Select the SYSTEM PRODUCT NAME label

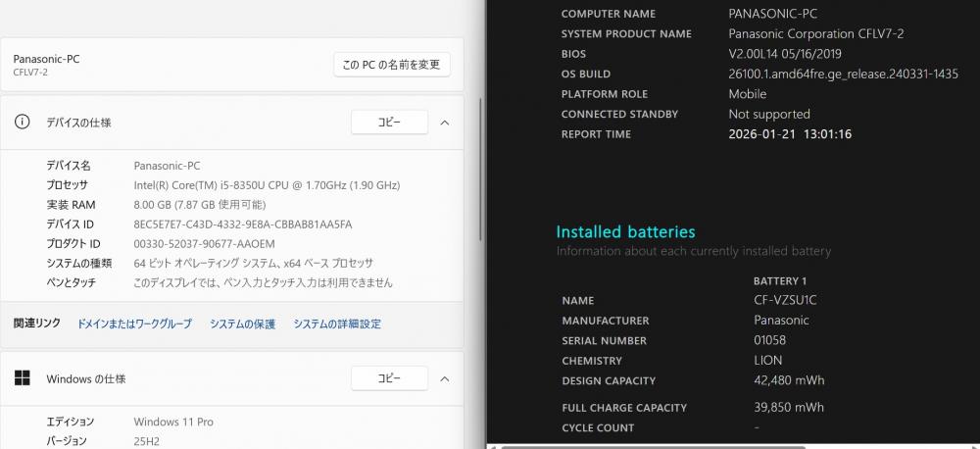coord(626,33)
